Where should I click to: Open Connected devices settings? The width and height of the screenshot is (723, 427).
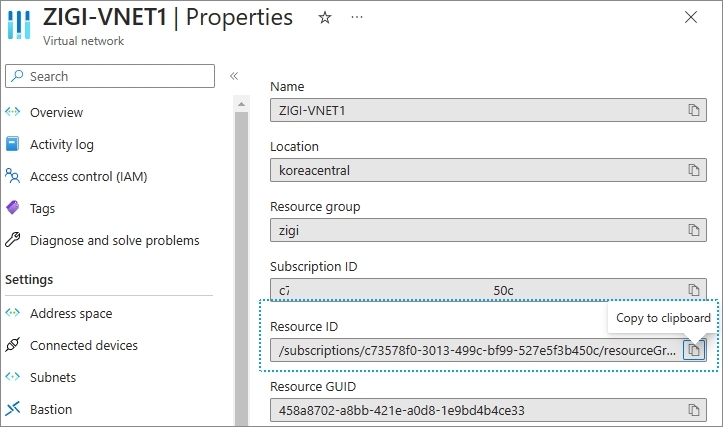pos(84,345)
